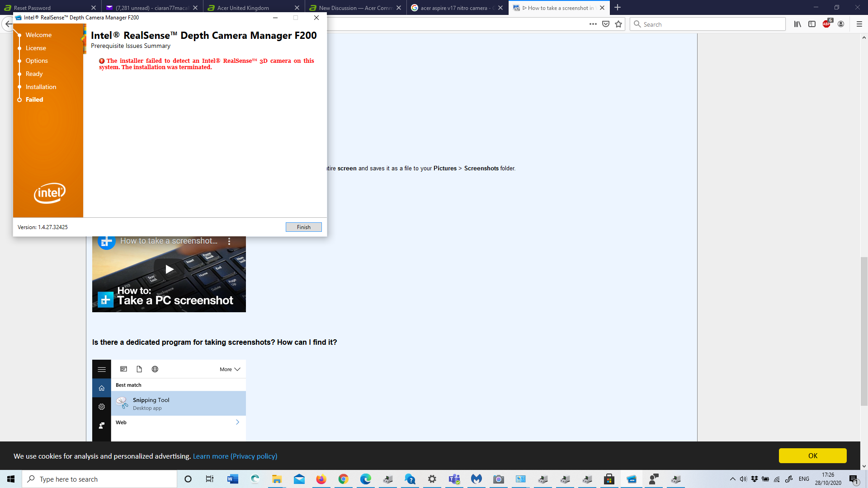Open the Camera app on taskbar

498,479
